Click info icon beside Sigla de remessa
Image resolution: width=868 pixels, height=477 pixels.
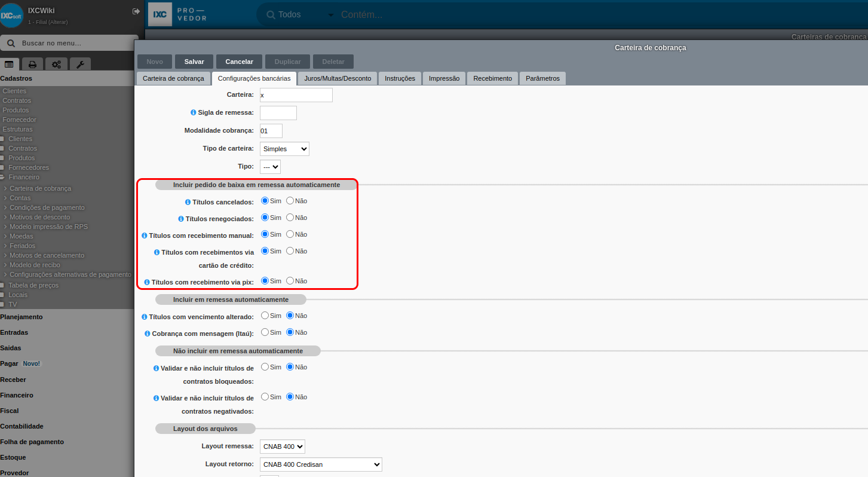[x=193, y=112]
